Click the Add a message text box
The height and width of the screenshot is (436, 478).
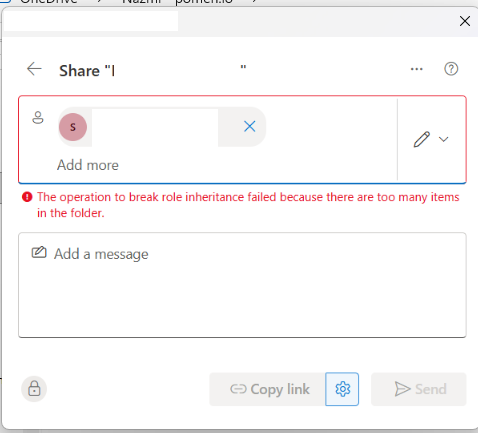[242, 285]
